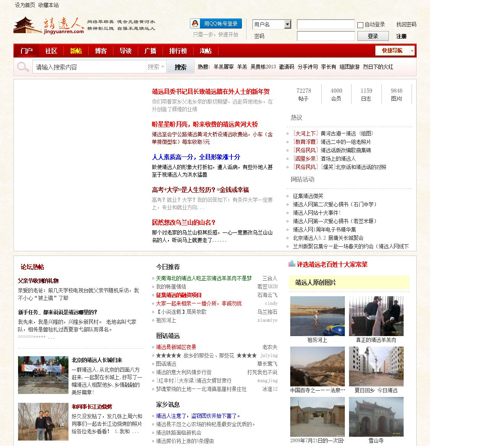Open the 夏日回乡 今日靖远 construction photo
Image resolution: width=504 pixels, height=446 pixels.
[x=376, y=366]
